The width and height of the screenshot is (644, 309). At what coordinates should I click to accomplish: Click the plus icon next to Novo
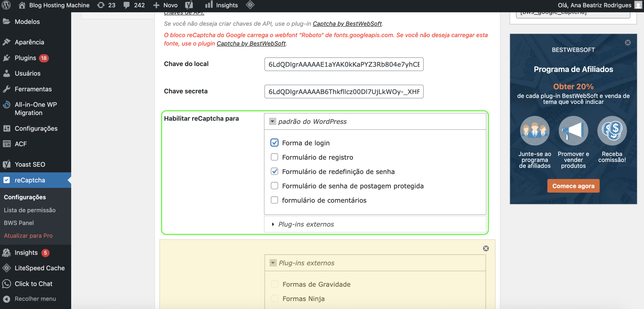[x=156, y=5]
